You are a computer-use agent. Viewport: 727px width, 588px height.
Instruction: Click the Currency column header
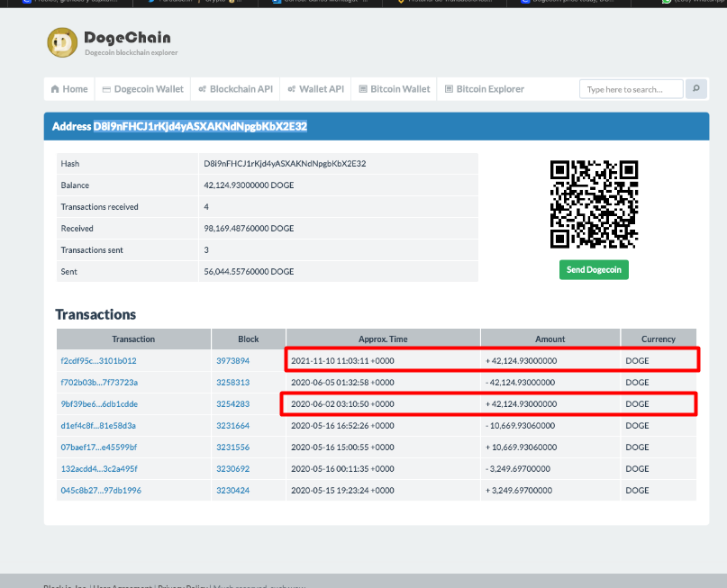(x=659, y=339)
